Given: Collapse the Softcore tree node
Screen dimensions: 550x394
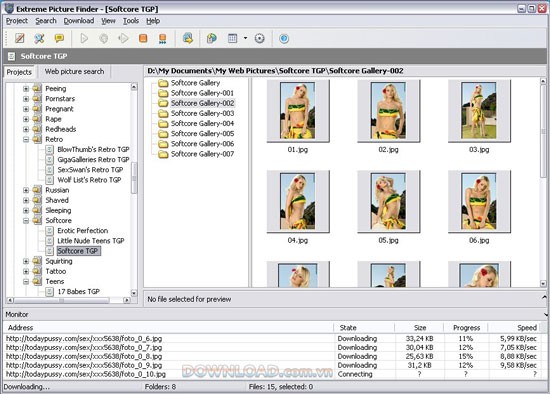Looking at the screenshot, I should click(x=26, y=221).
